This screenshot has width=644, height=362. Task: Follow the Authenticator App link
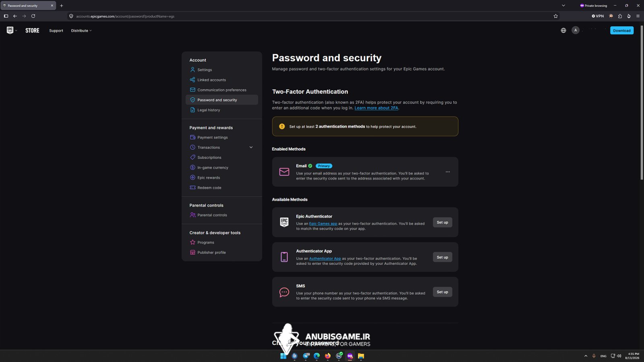tap(325, 259)
